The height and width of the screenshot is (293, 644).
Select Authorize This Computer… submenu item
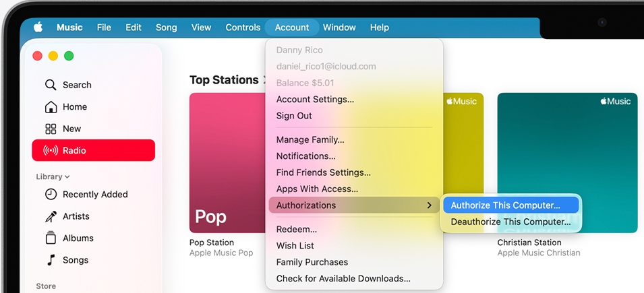coord(511,205)
